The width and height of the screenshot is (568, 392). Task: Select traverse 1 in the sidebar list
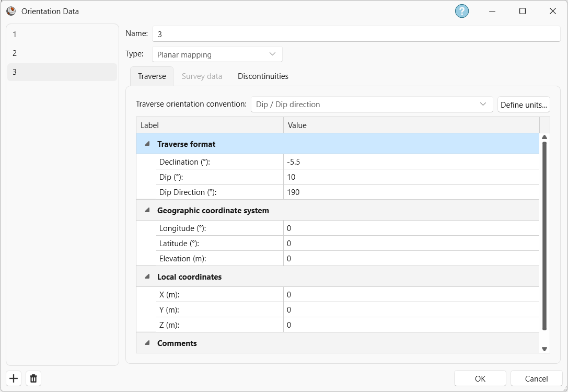click(62, 34)
